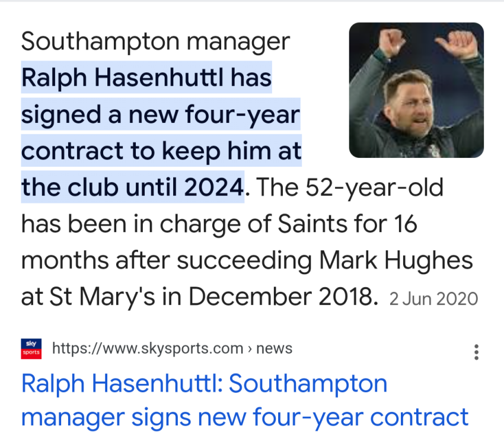The height and width of the screenshot is (445, 504).
Task: Click the breadcrumb arrow separator before 'news'
Action: point(250,349)
